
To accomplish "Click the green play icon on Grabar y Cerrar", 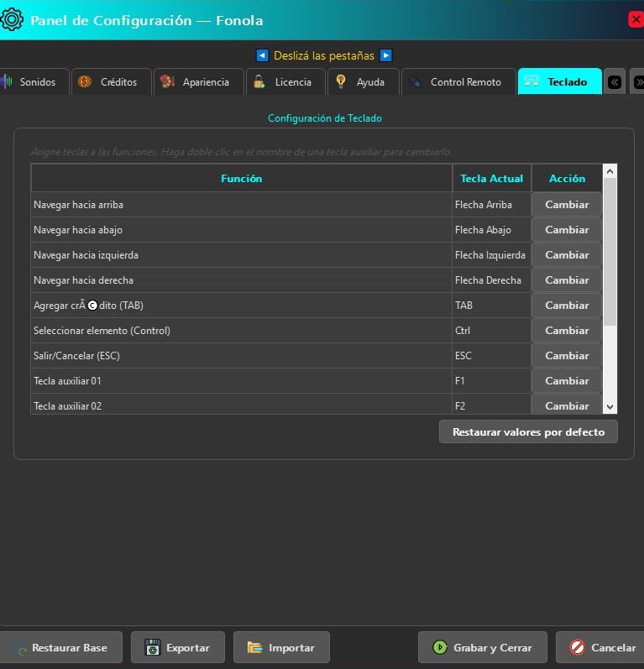I will (440, 647).
